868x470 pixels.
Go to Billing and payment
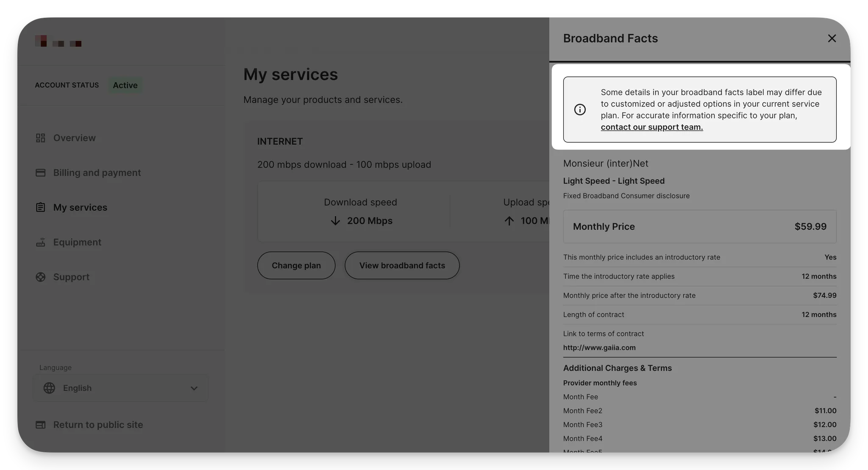pyautogui.click(x=97, y=173)
